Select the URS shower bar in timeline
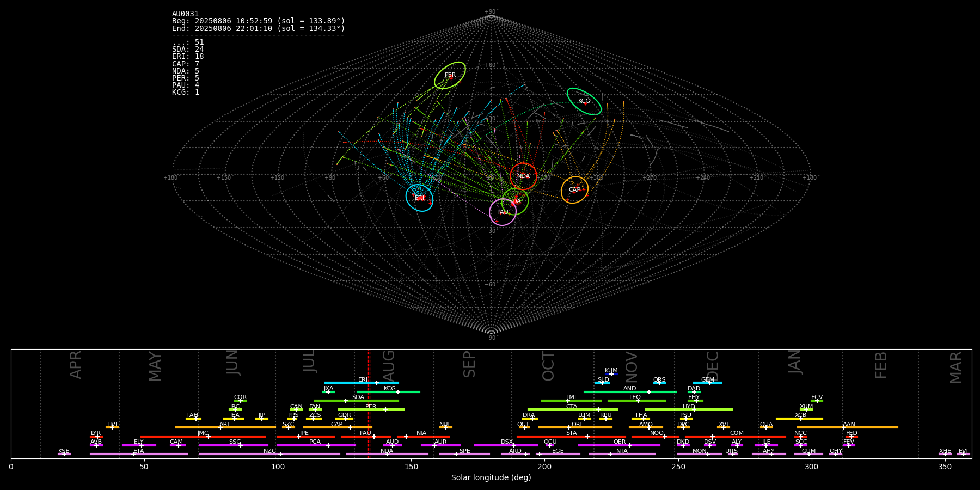Viewport: 980px width, 490px height. coord(732,454)
